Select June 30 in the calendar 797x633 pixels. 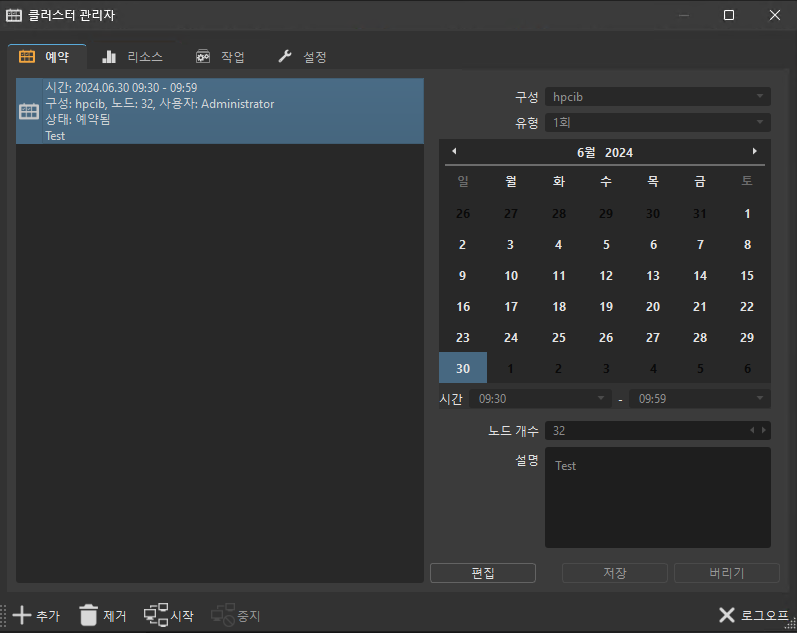pos(463,368)
